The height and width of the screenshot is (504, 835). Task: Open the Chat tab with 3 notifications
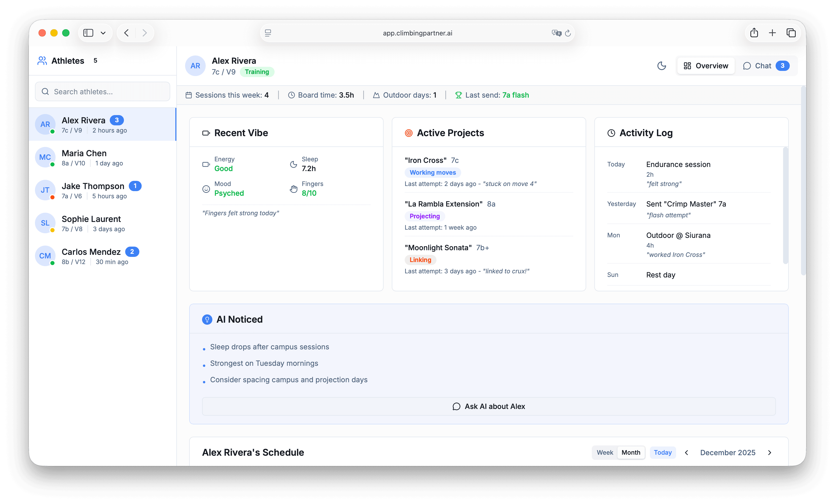point(764,66)
